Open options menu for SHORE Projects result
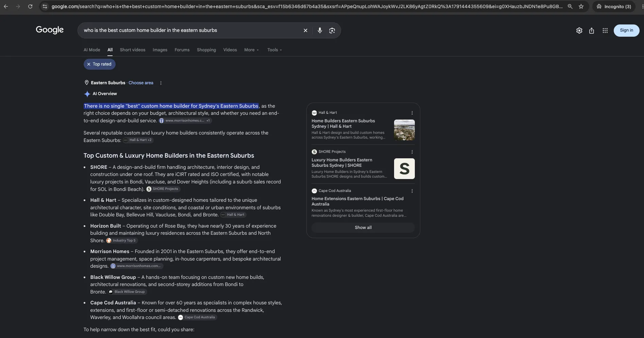 pos(412,152)
